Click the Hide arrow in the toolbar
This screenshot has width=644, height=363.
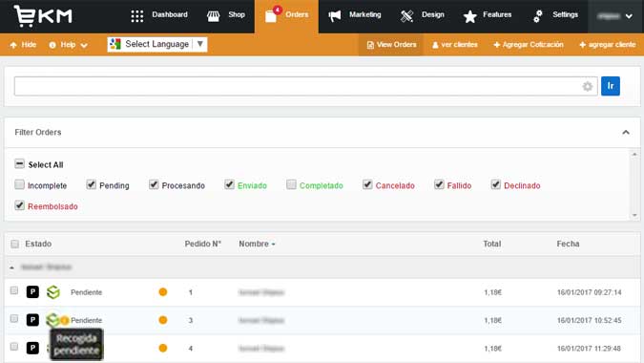(x=13, y=45)
